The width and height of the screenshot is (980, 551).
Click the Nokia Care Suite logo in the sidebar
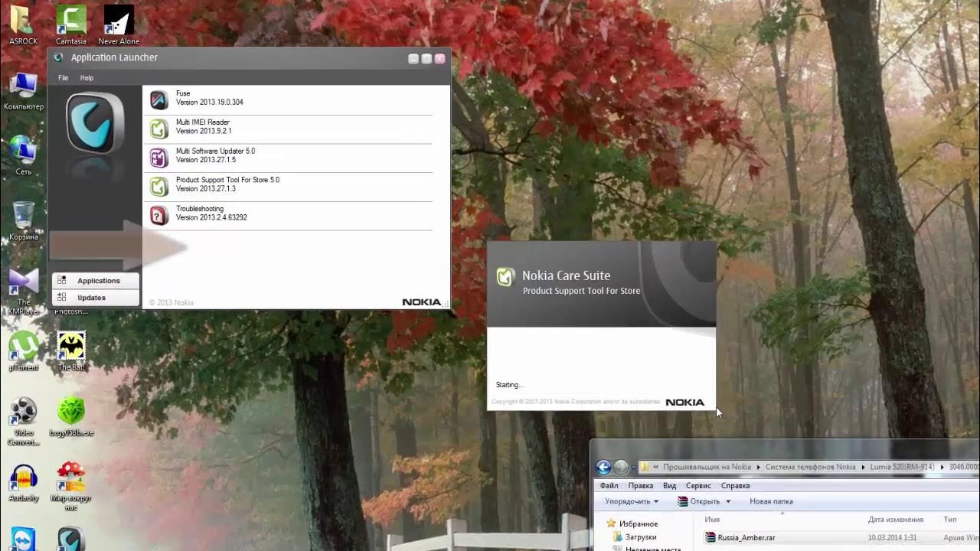(x=95, y=122)
